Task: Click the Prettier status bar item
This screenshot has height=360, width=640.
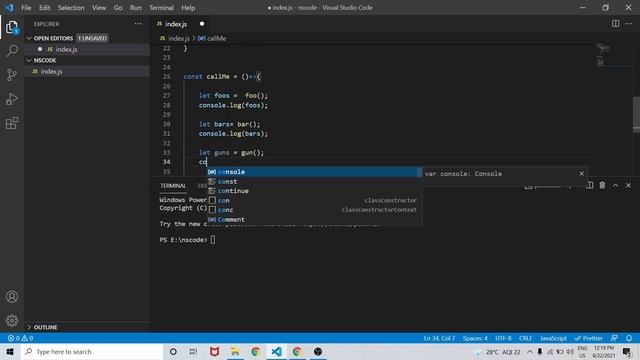Action: pyautogui.click(x=589, y=338)
